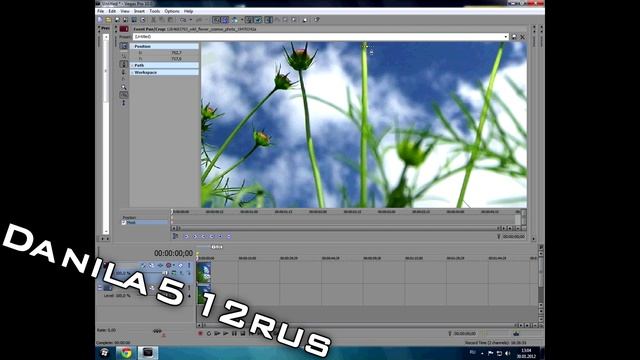Expand the Workspace property group
The image size is (640, 360).
click(132, 72)
